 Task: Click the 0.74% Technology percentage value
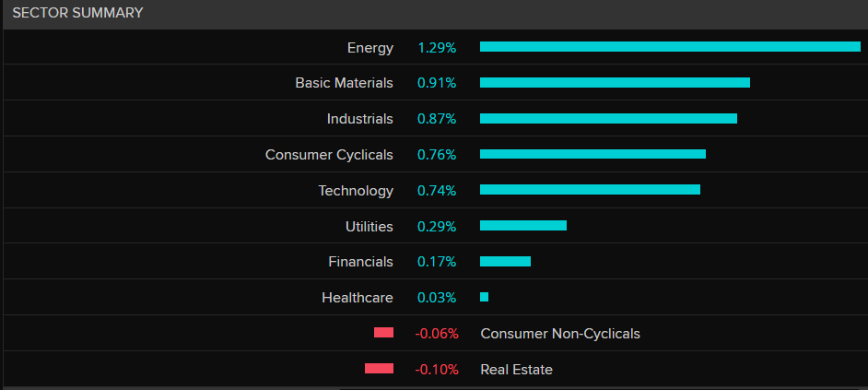437,191
